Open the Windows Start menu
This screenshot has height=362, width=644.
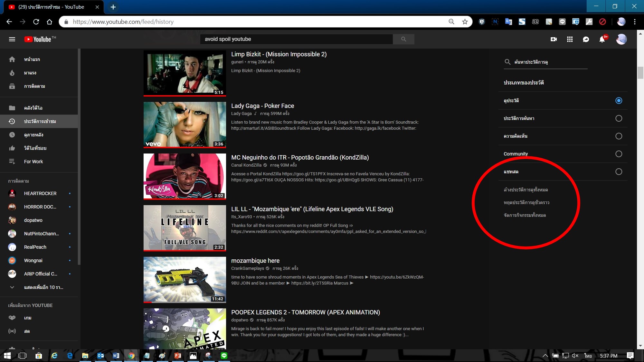pyautogui.click(x=7, y=356)
